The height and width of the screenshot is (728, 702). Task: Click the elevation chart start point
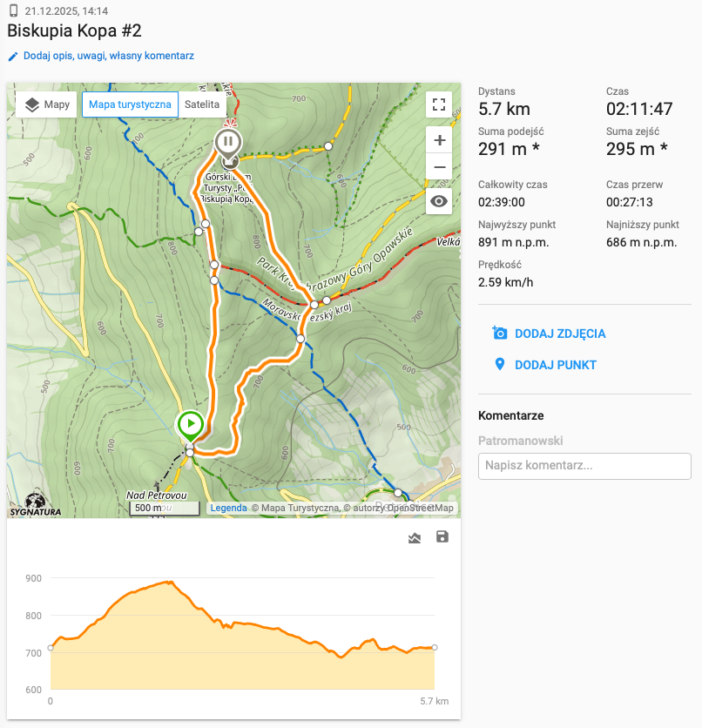click(51, 647)
